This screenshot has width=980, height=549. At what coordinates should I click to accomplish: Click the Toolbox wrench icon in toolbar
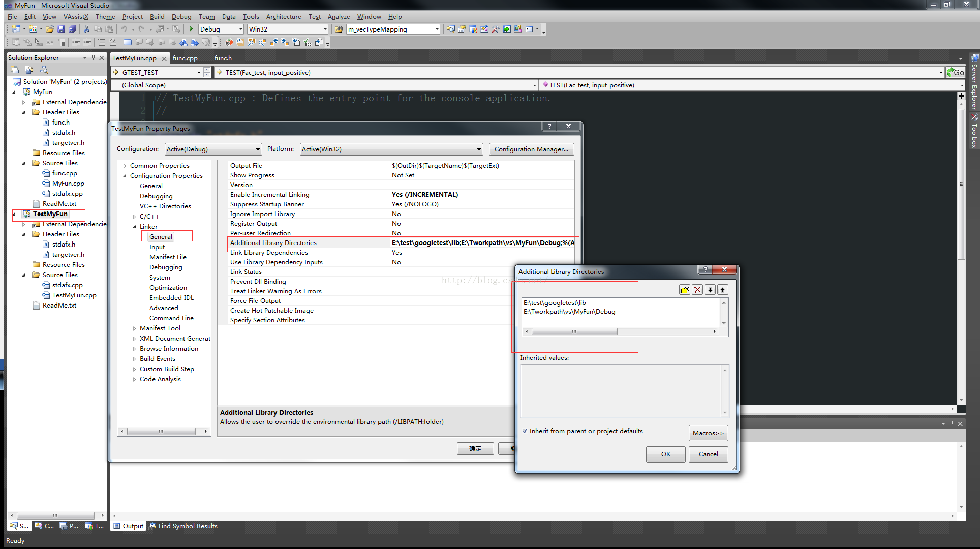click(496, 29)
